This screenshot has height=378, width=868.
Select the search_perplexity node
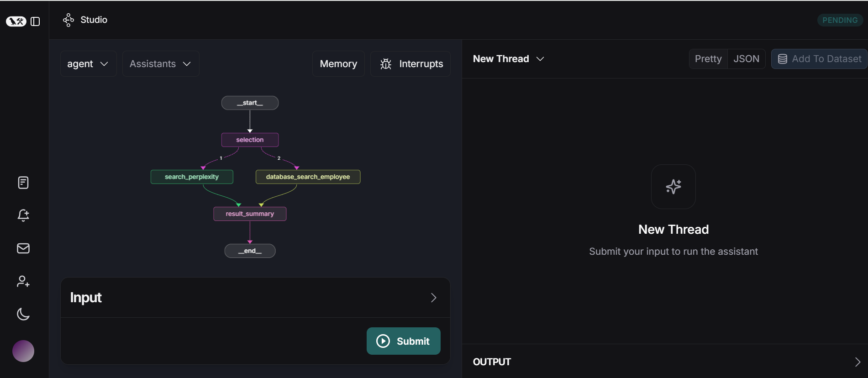point(192,177)
